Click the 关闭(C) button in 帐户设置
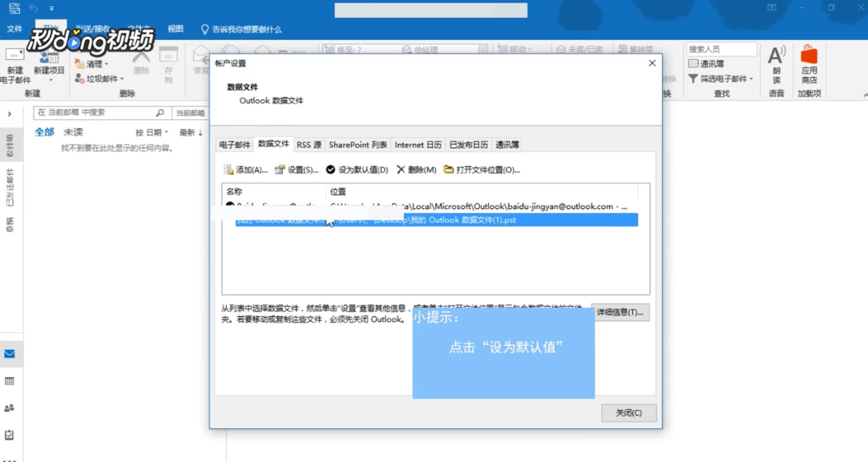The height and width of the screenshot is (462, 868). click(629, 412)
